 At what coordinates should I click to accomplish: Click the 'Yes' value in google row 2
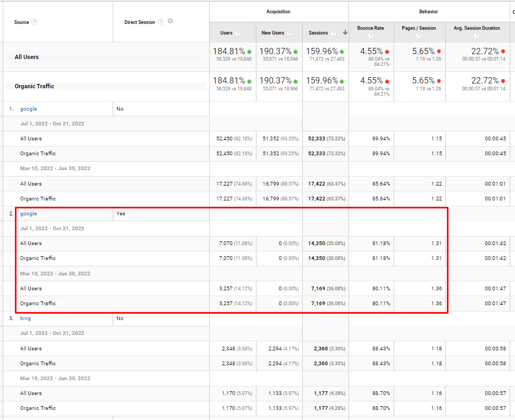tap(121, 213)
